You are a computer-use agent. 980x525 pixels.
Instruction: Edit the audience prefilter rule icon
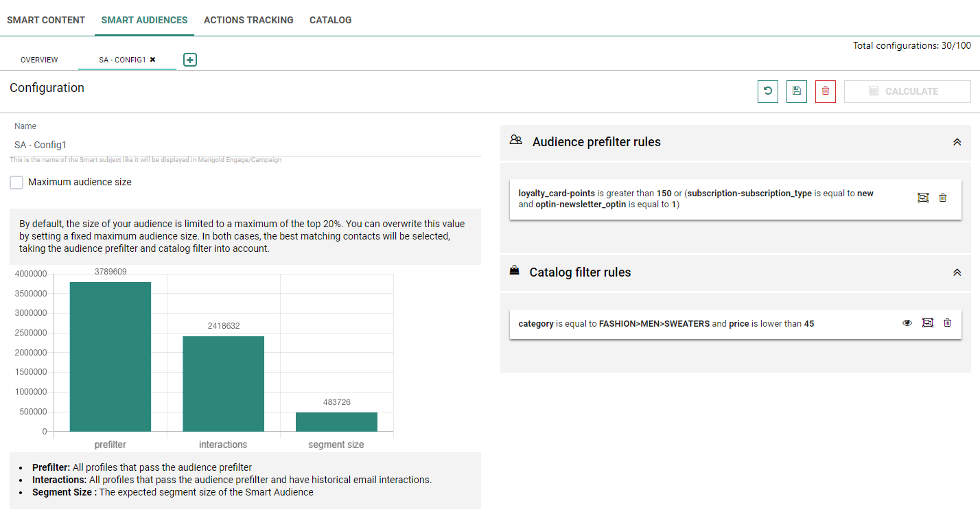click(923, 198)
